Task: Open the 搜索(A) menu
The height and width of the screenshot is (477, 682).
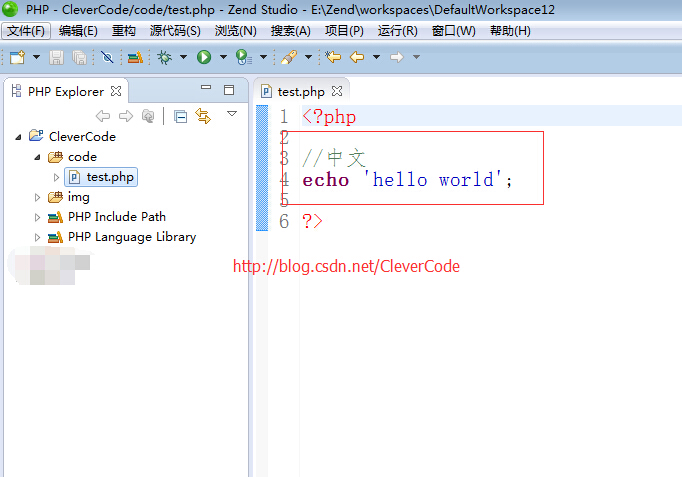Action: (x=291, y=31)
